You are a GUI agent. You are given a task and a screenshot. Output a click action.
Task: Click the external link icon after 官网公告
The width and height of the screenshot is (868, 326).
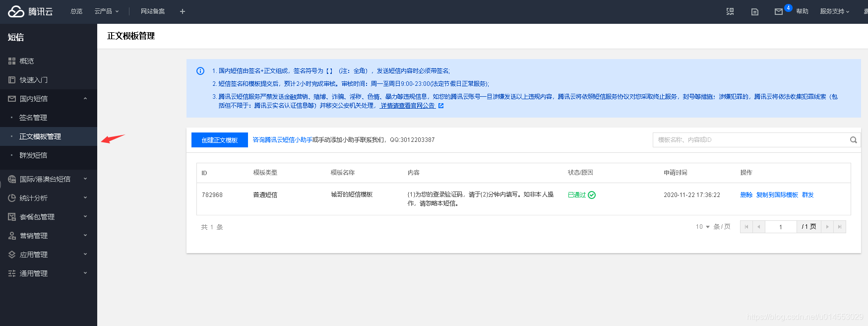tap(441, 106)
